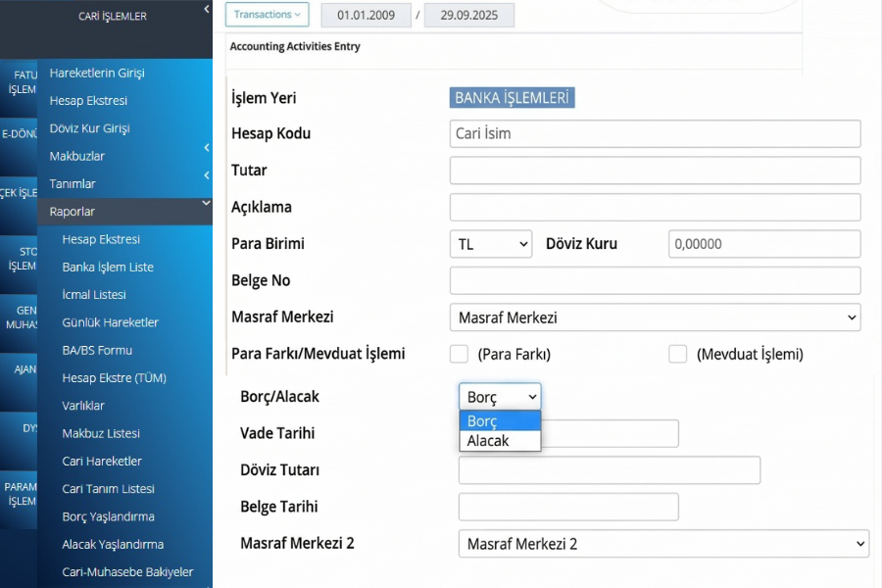Open the Banka İşlem Liste report

coord(108,267)
